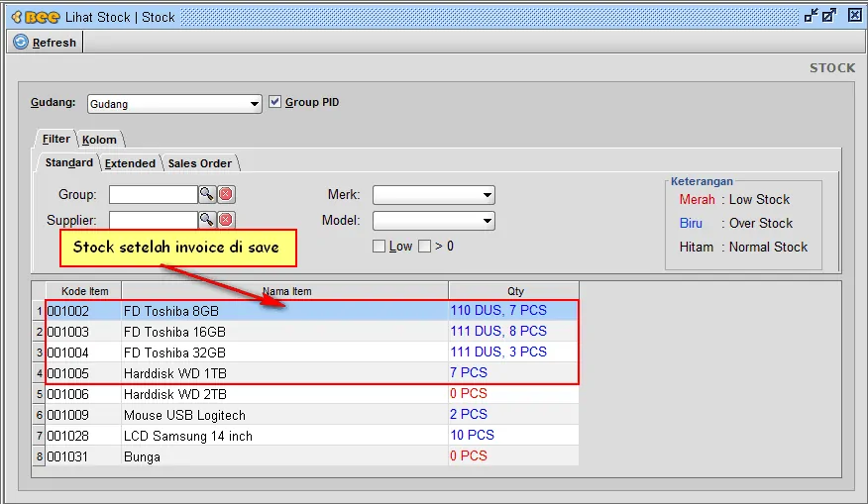This screenshot has width=868, height=504.
Task: Click quantity 111 DUS, 3 PCS
Action: click(498, 352)
